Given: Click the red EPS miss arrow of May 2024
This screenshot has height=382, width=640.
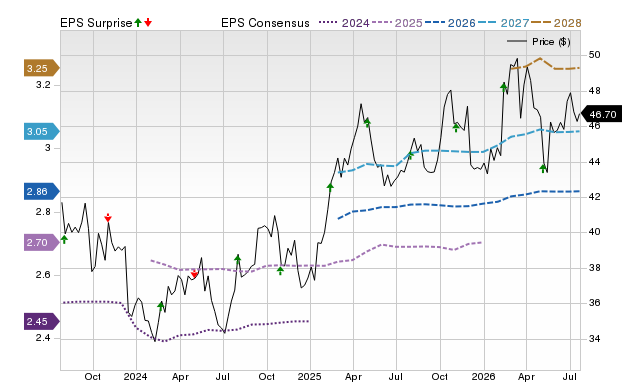Looking at the screenshot, I should (195, 273).
